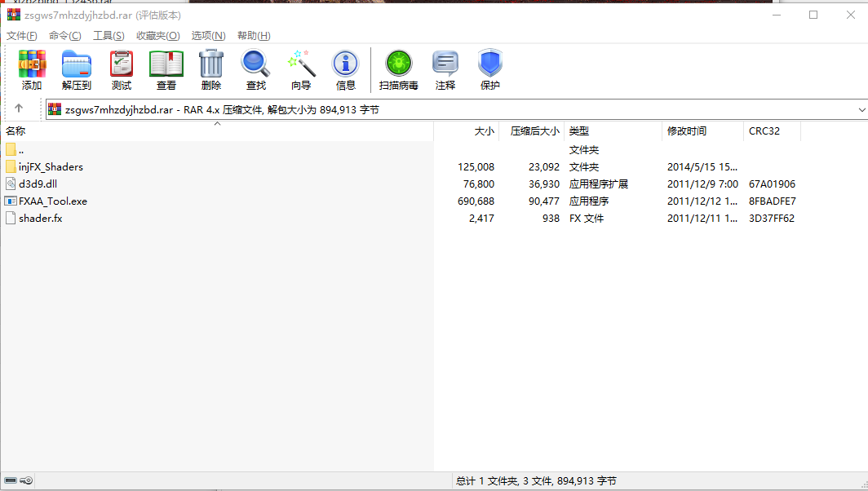Click the parent folder '..' icon
868x491 pixels.
[x=11, y=149]
